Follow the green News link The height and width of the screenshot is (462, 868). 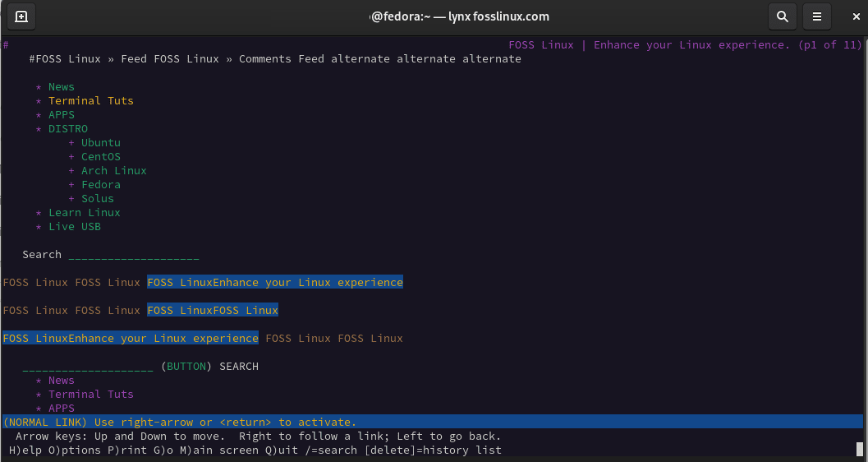[61, 87]
